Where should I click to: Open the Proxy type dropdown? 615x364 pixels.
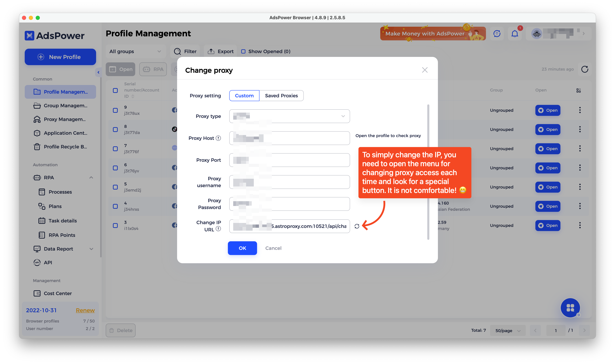289,116
